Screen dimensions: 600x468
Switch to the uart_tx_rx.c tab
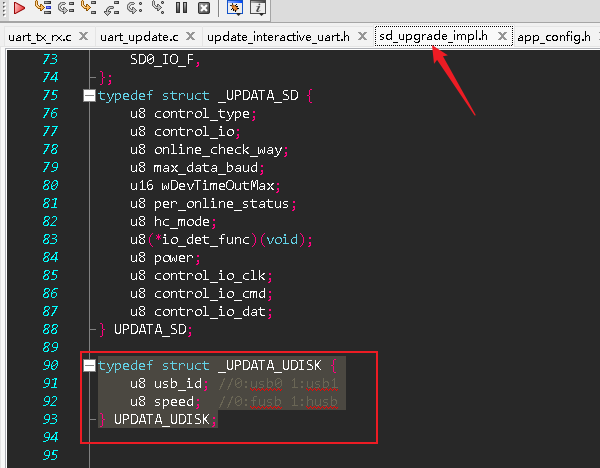click(40, 37)
